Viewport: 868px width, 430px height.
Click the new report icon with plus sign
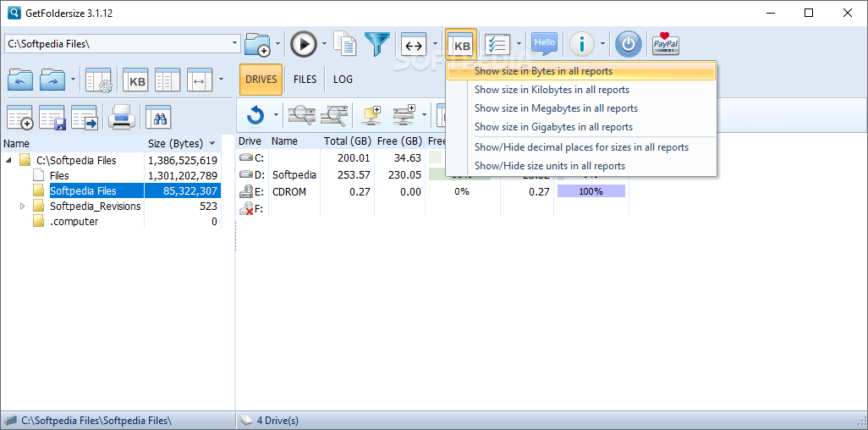pyautogui.click(x=20, y=117)
